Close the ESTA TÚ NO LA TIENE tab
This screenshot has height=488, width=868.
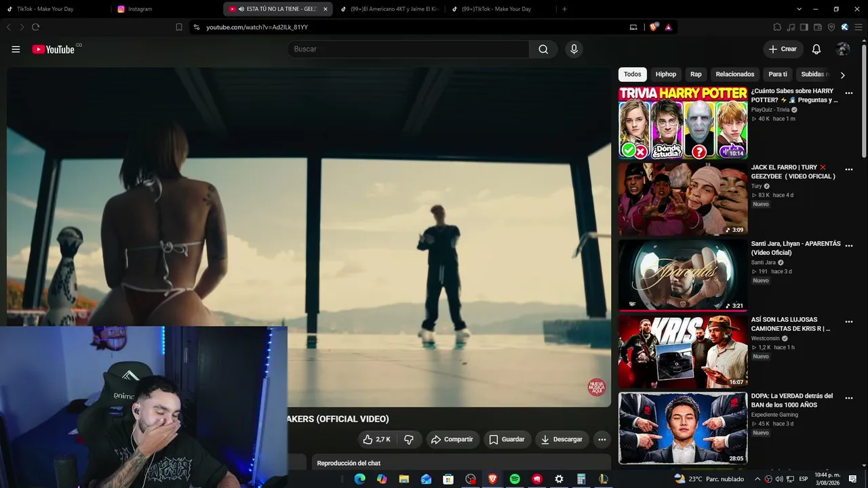coord(325,9)
